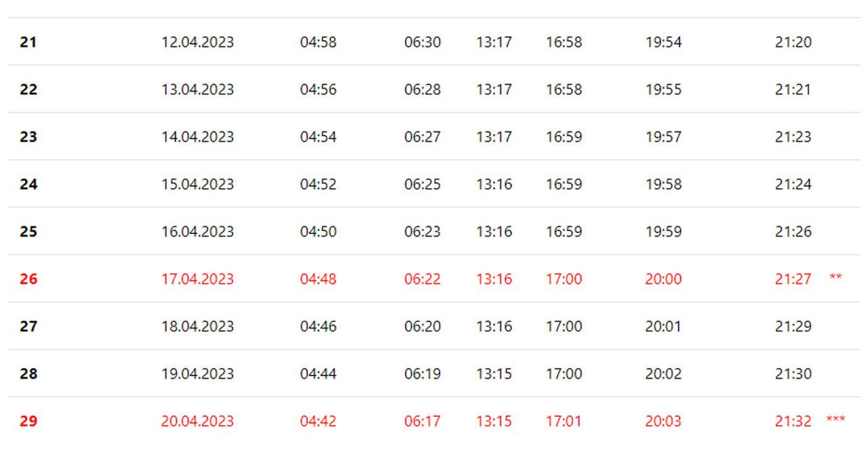Viewport: 868px width, 454px height.
Task: Select the 04:56 time in row 22
Action: pyautogui.click(x=318, y=89)
